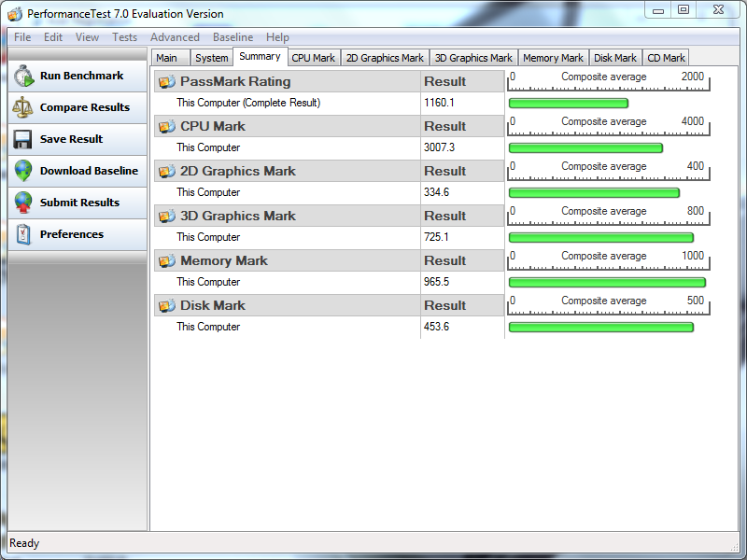Image resolution: width=747 pixels, height=560 pixels.
Task: Click the status bar resize grip
Action: pyautogui.click(x=734, y=546)
